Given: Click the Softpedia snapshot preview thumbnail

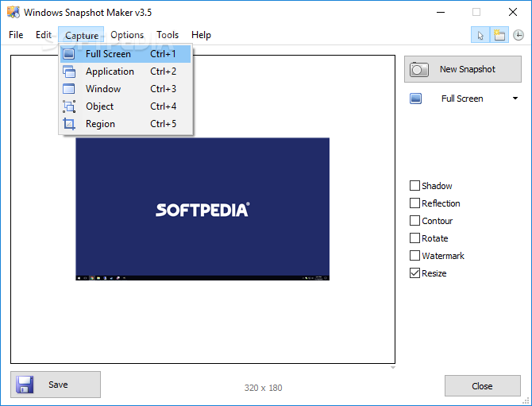Looking at the screenshot, I should [x=202, y=209].
